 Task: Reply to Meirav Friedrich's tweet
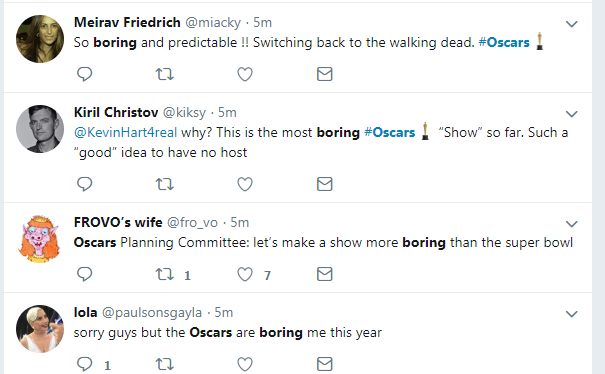pyautogui.click(x=84, y=74)
